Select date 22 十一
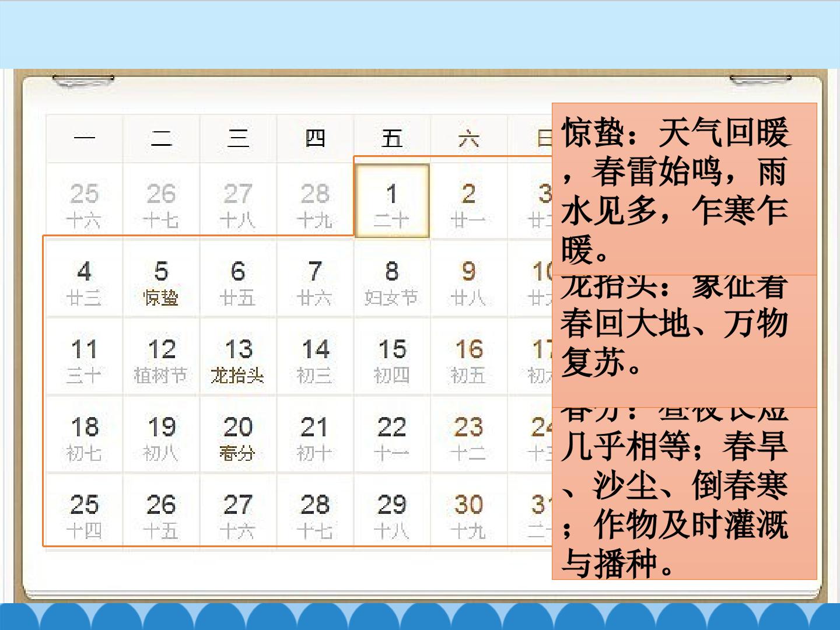The width and height of the screenshot is (840, 630). click(392, 435)
